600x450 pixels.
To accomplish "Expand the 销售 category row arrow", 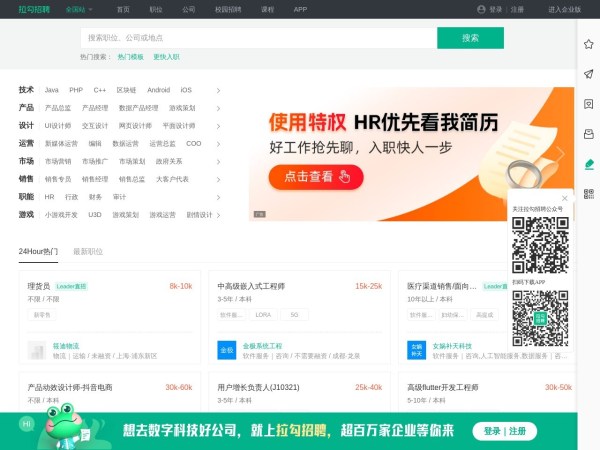I will 218,179.
